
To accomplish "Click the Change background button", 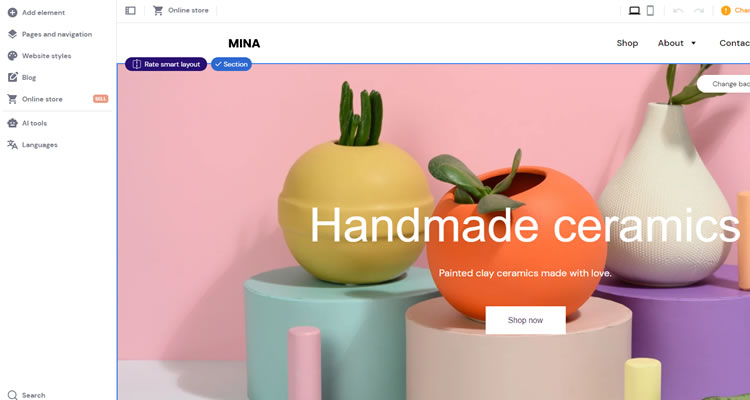I will tap(725, 84).
